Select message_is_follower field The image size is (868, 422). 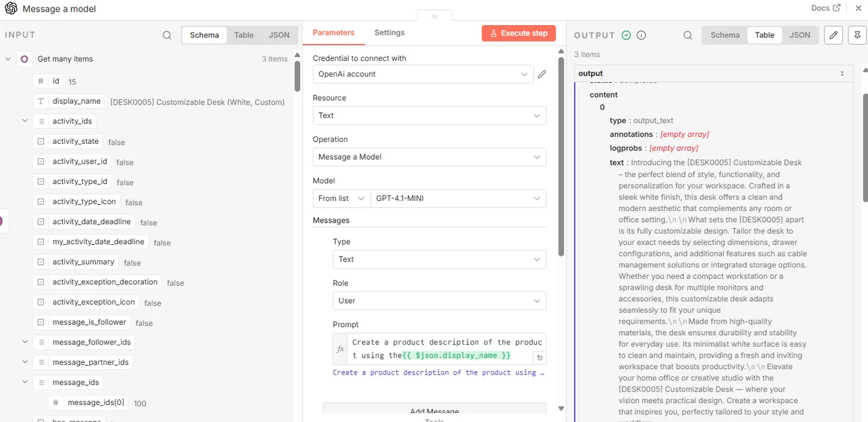[81, 322]
